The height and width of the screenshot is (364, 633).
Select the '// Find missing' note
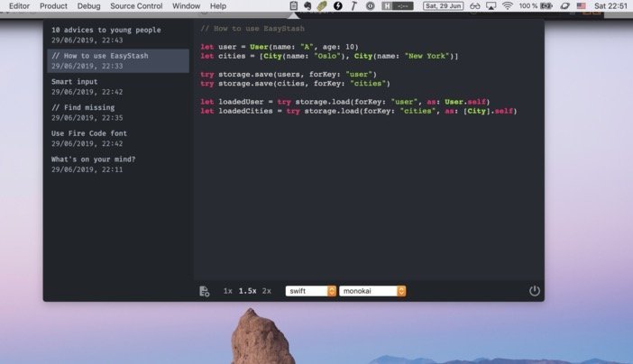pyautogui.click(x=118, y=113)
